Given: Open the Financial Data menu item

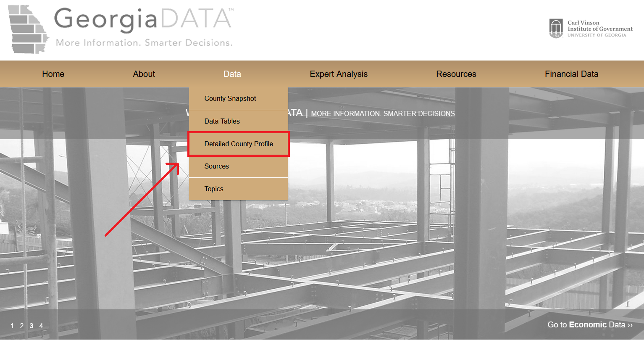Looking at the screenshot, I should click(x=571, y=74).
